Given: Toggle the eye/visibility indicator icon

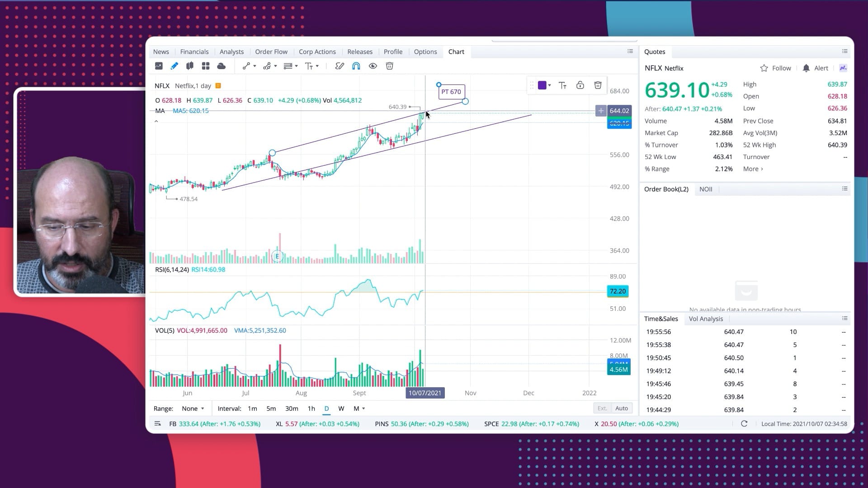Looking at the screenshot, I should click(x=373, y=66).
